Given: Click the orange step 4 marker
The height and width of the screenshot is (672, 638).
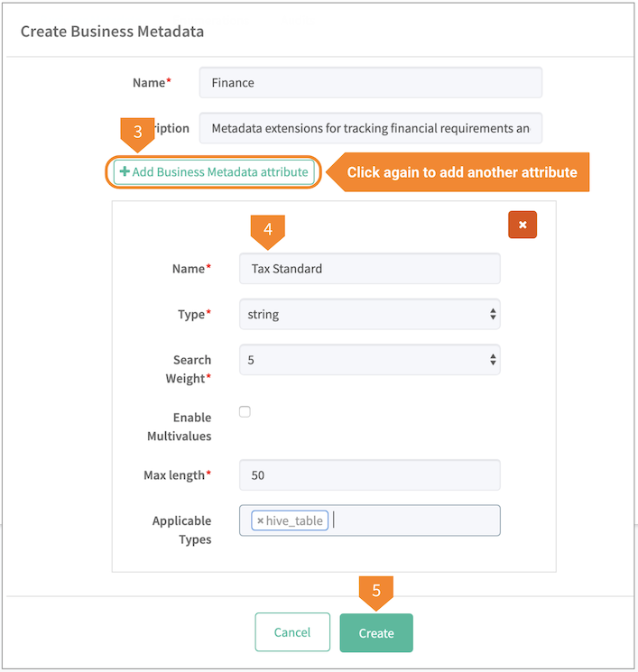Looking at the screenshot, I should 268,230.
